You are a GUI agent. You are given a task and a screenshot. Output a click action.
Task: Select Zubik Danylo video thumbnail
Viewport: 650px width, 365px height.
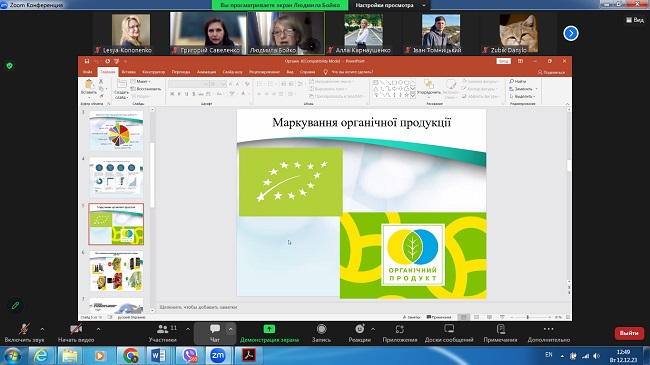(519, 33)
